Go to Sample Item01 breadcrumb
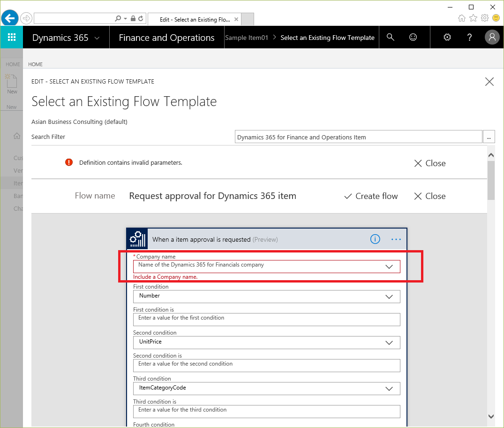 pyautogui.click(x=247, y=38)
